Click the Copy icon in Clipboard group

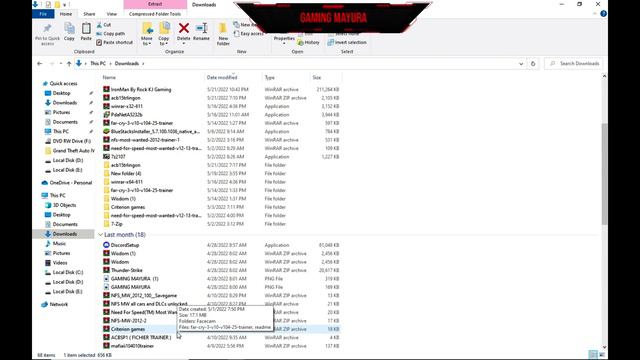tap(69, 29)
